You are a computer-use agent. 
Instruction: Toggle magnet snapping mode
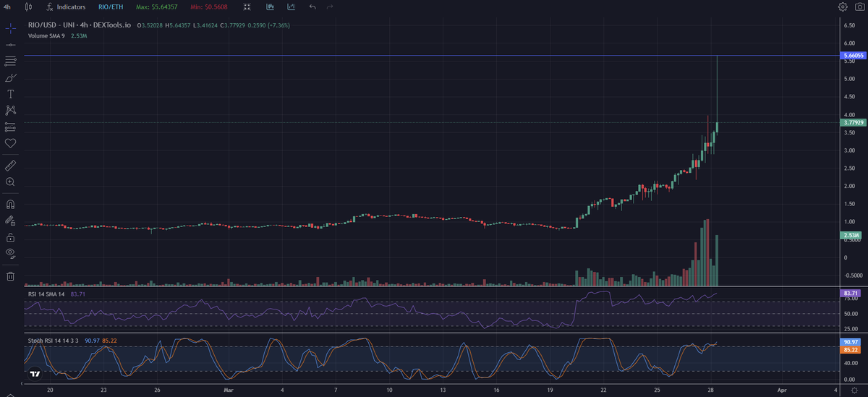click(x=10, y=204)
